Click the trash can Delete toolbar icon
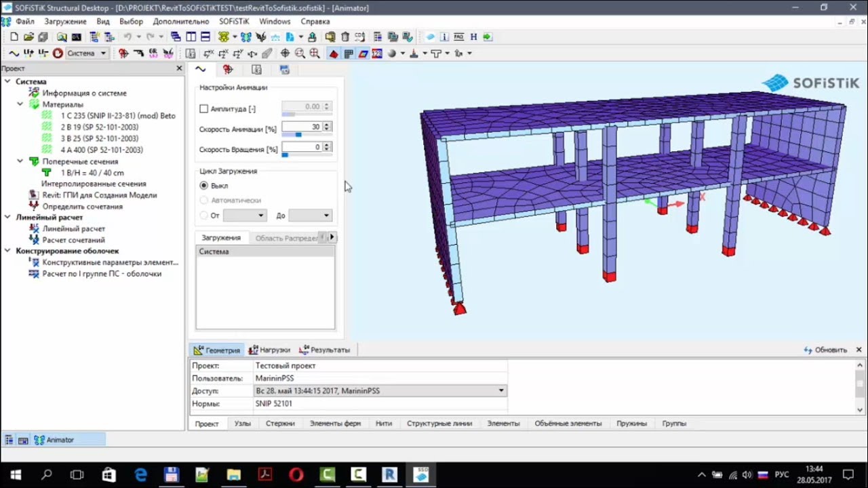 (345, 37)
